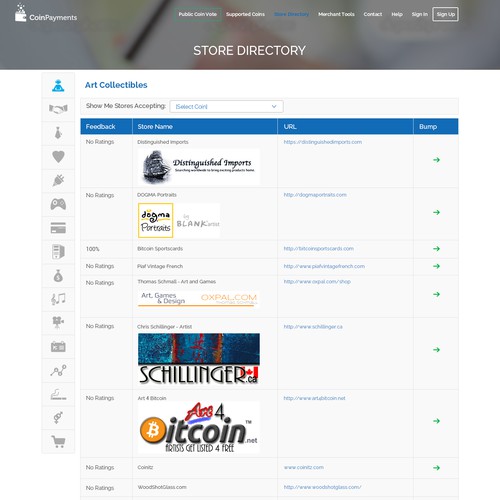Click the Bump column header
The image size is (500, 500).
(x=436, y=127)
